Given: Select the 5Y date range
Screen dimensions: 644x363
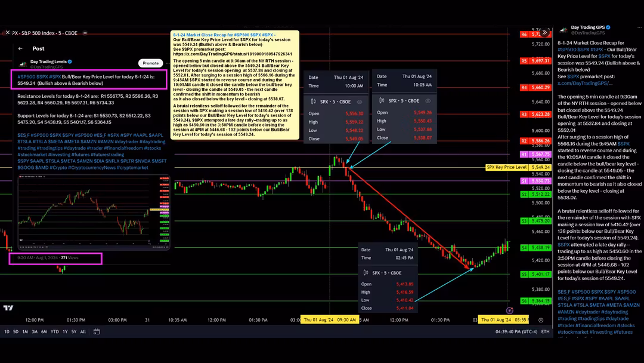Looking at the screenshot, I should point(74,331).
